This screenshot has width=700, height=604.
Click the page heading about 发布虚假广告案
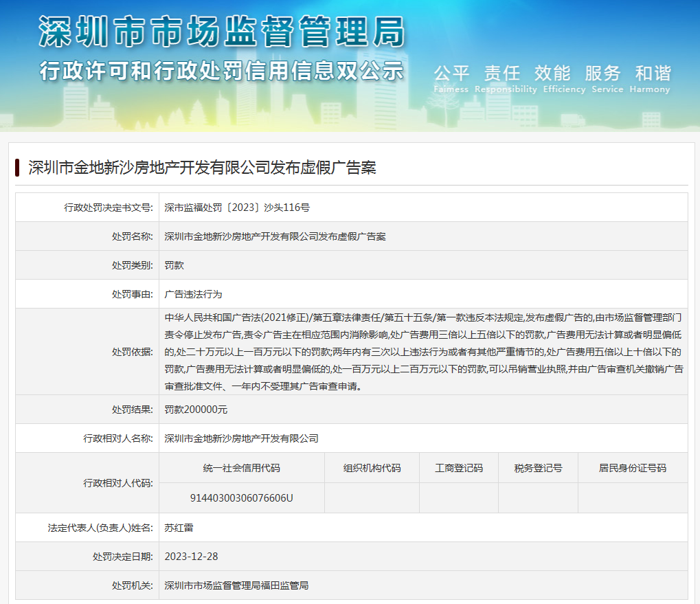pos(202,168)
